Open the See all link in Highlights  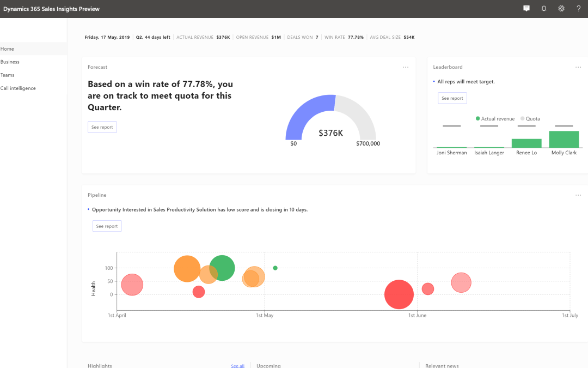click(237, 366)
